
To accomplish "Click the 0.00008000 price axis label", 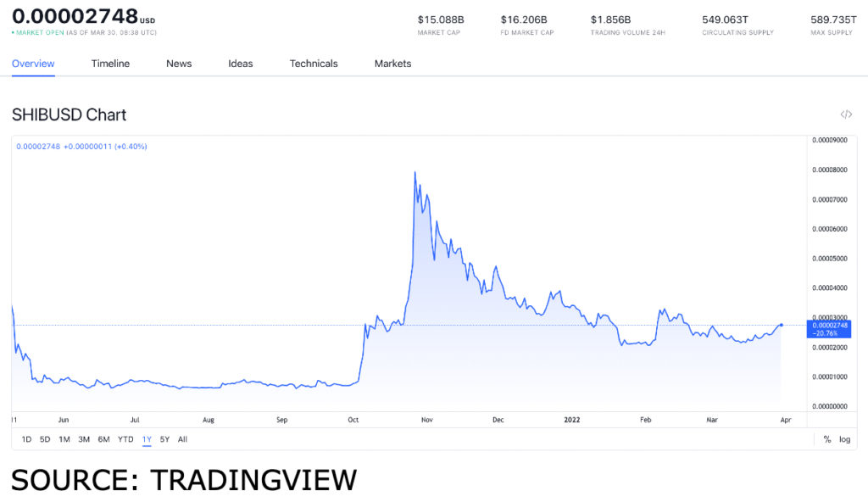I will 830,170.
